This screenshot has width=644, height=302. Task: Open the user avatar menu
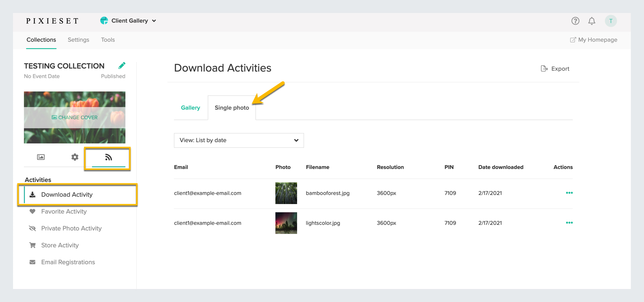click(611, 21)
